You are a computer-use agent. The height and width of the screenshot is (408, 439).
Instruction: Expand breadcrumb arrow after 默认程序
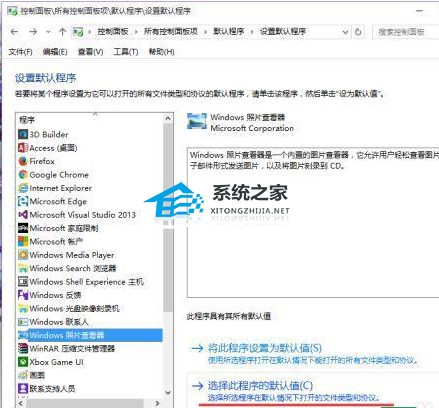252,32
